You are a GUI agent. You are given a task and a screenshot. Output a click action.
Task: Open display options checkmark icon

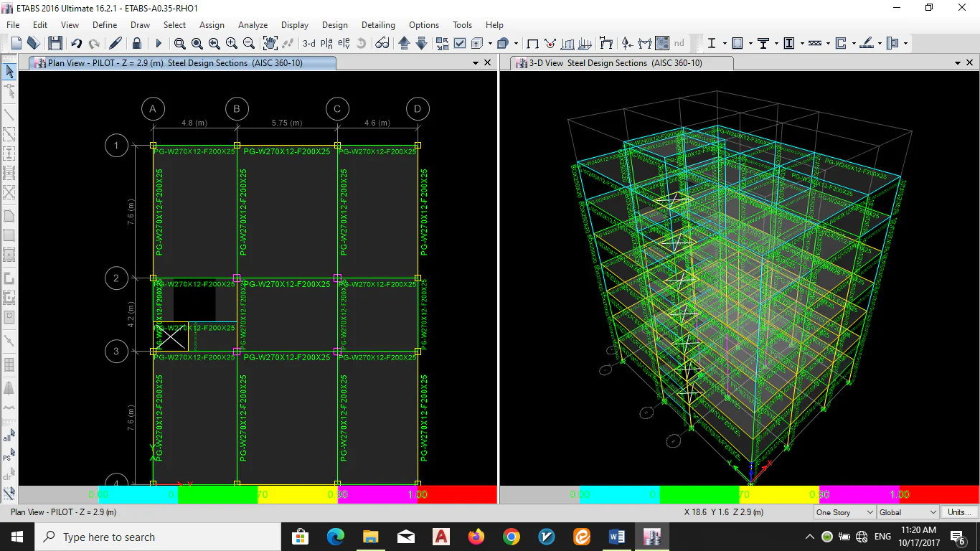pos(460,43)
